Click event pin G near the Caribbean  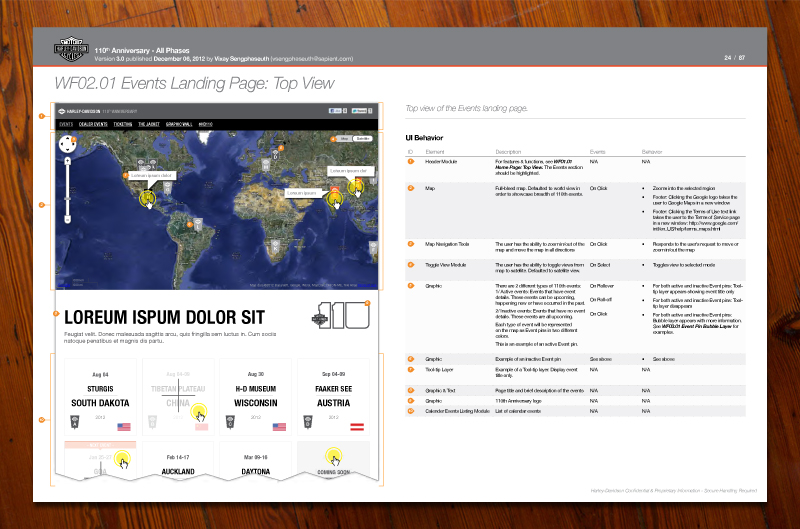[167, 189]
